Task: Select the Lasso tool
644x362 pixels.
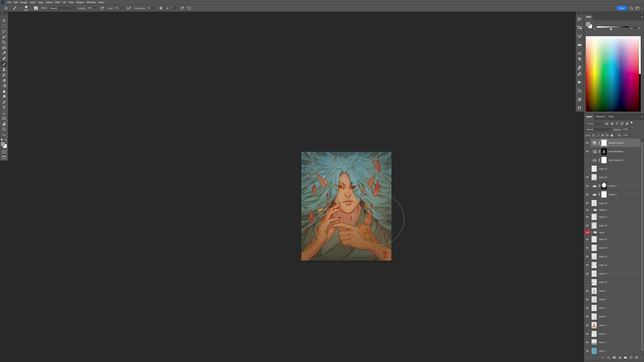Action: point(4,31)
